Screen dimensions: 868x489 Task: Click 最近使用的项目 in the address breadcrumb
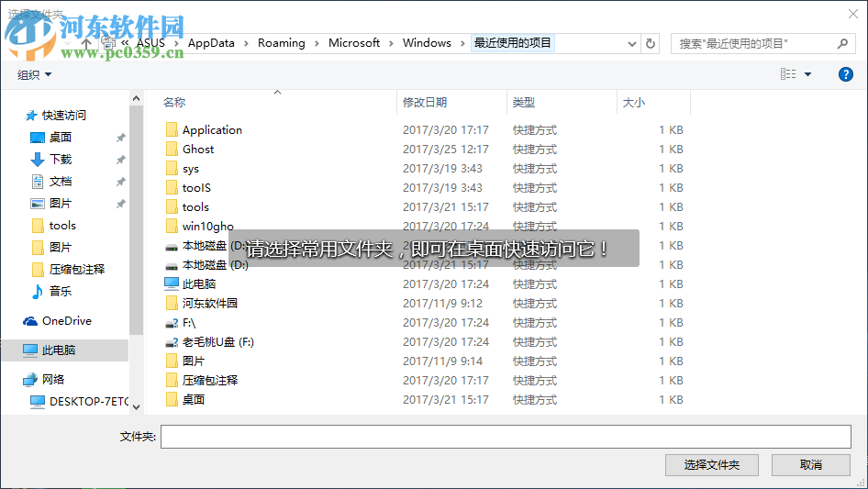[x=513, y=43]
